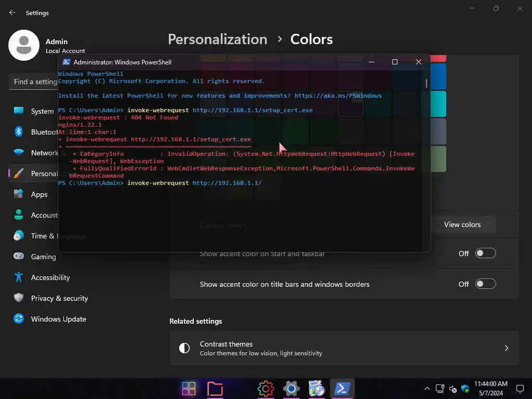
Task: Click the orange gear taskbar icon
Action: tap(265, 389)
